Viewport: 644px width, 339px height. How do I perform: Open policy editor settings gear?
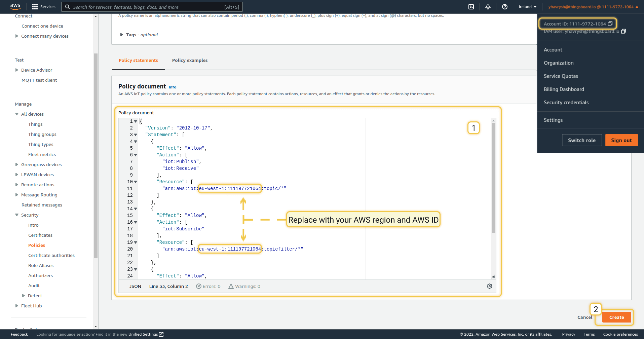(x=490, y=286)
